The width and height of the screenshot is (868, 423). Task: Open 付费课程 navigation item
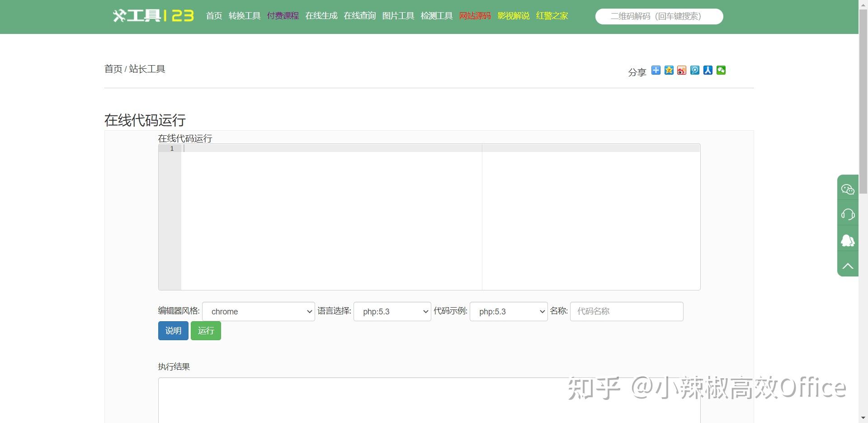283,16
